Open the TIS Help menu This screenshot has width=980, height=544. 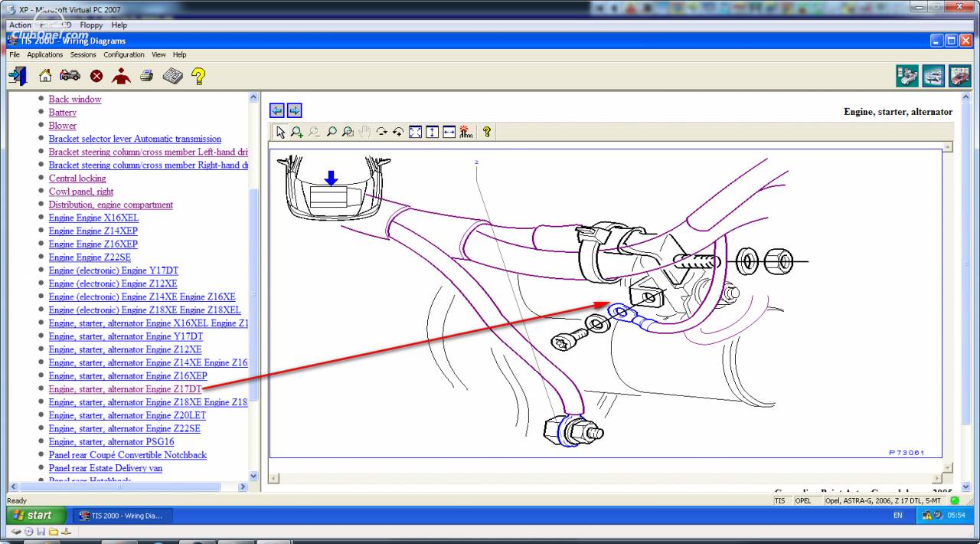[x=179, y=54]
